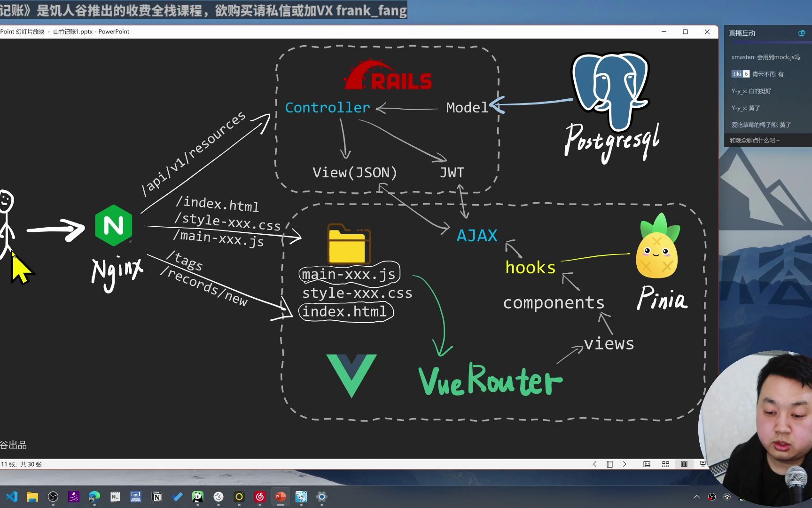Open the blue checkmark To Do app
This screenshot has width=812, height=508.
177,497
